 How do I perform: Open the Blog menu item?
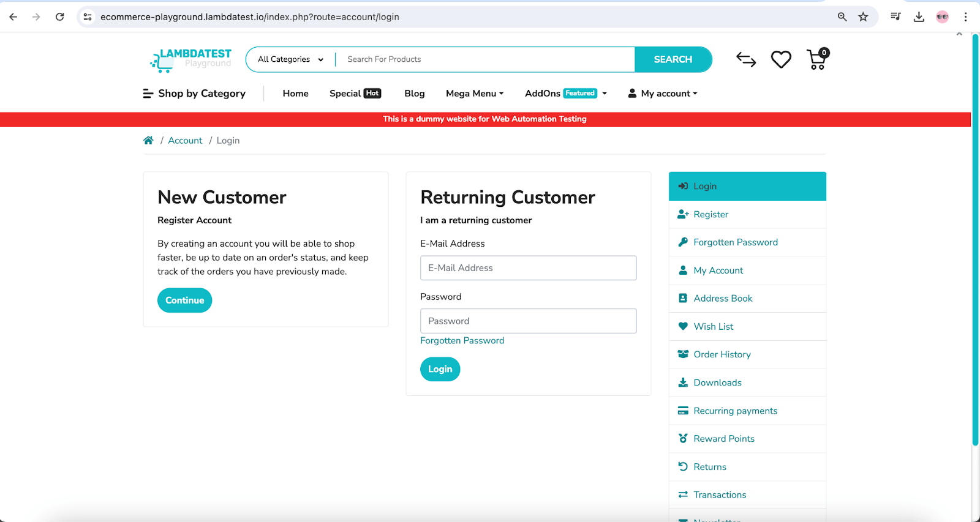click(x=415, y=94)
